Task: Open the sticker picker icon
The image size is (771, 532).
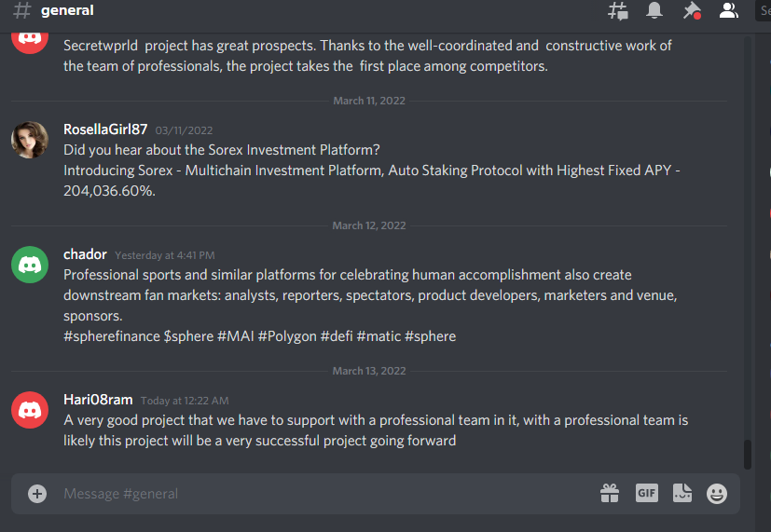Action: tap(682, 493)
